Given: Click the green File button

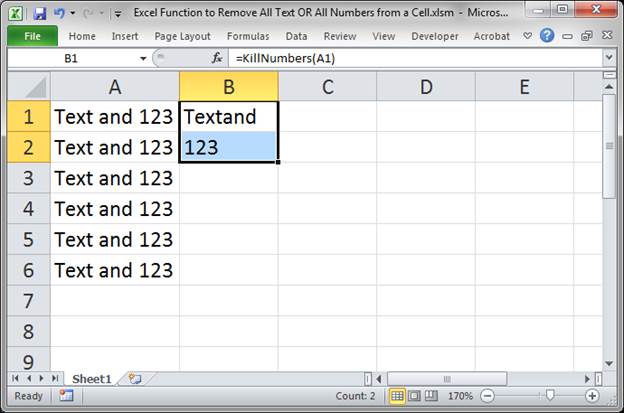Looking at the screenshot, I should click(32, 36).
